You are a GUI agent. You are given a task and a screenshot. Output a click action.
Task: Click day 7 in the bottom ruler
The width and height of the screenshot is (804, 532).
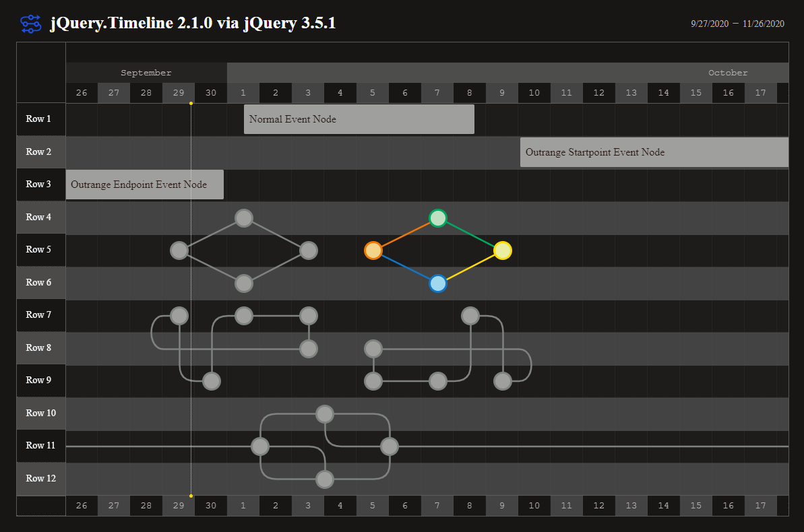[437, 506]
